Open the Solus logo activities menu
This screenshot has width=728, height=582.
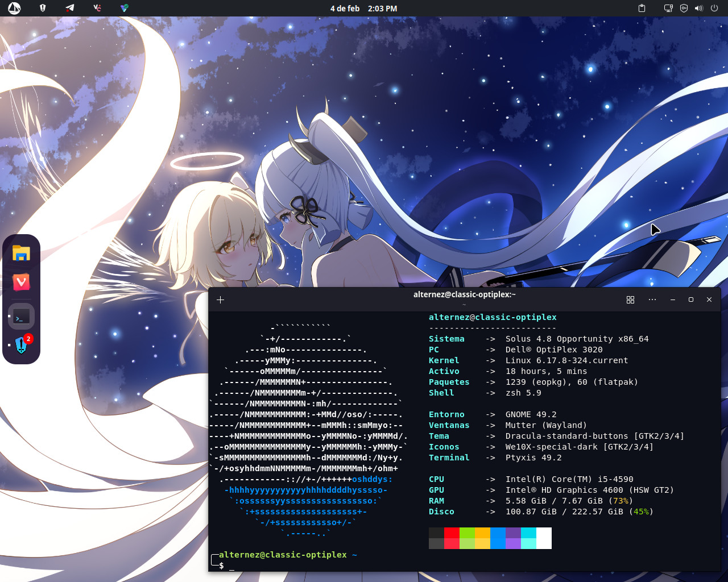pyautogui.click(x=14, y=8)
